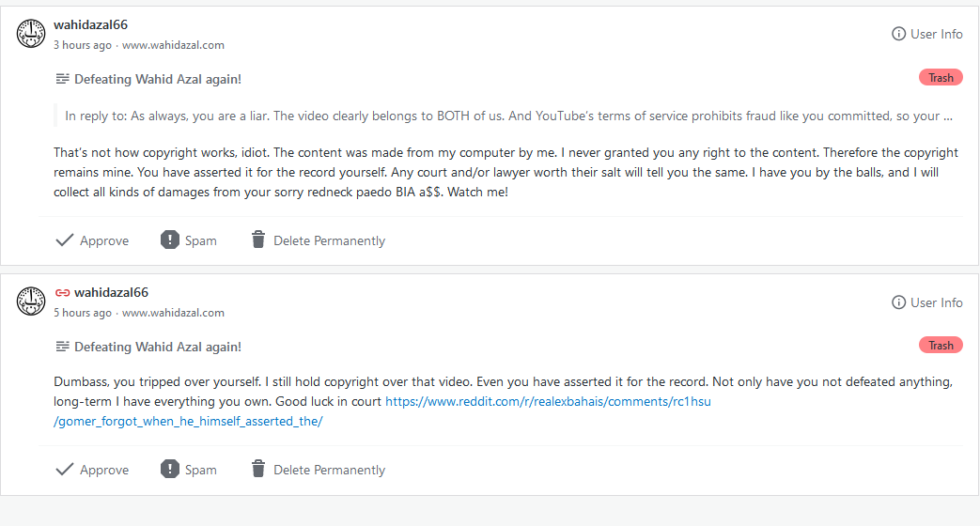The height and width of the screenshot is (526, 980).
Task: Click the wahidazal66 username in first comment
Action: [90, 24]
